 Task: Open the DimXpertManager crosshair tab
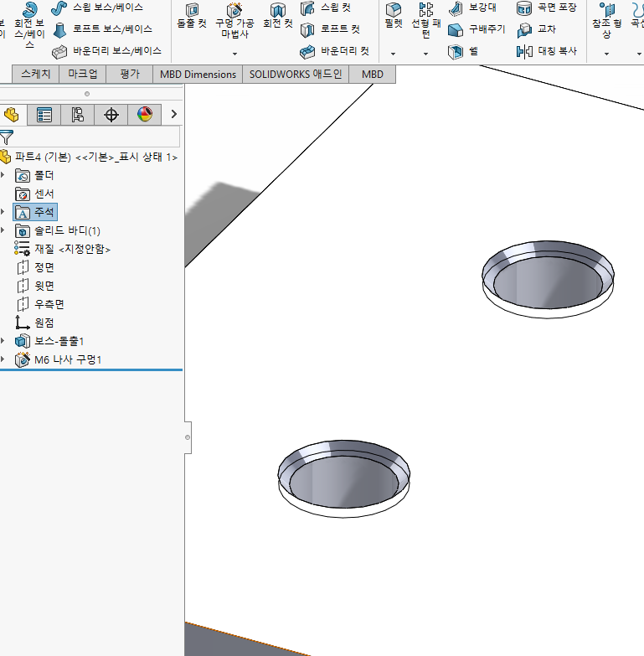tap(111, 115)
